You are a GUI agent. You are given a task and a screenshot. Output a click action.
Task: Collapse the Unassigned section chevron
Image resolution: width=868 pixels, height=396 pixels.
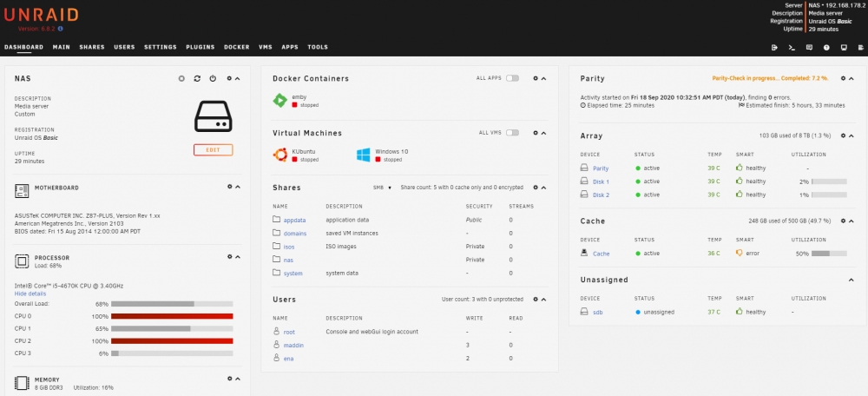click(x=852, y=280)
